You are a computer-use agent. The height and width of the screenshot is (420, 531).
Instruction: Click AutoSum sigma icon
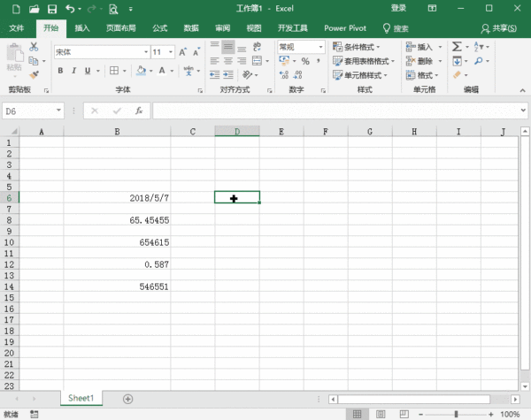click(457, 47)
